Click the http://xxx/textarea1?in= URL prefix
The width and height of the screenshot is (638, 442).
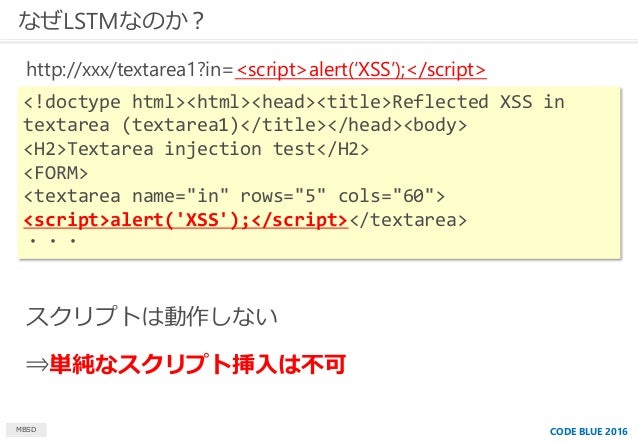pos(130,70)
